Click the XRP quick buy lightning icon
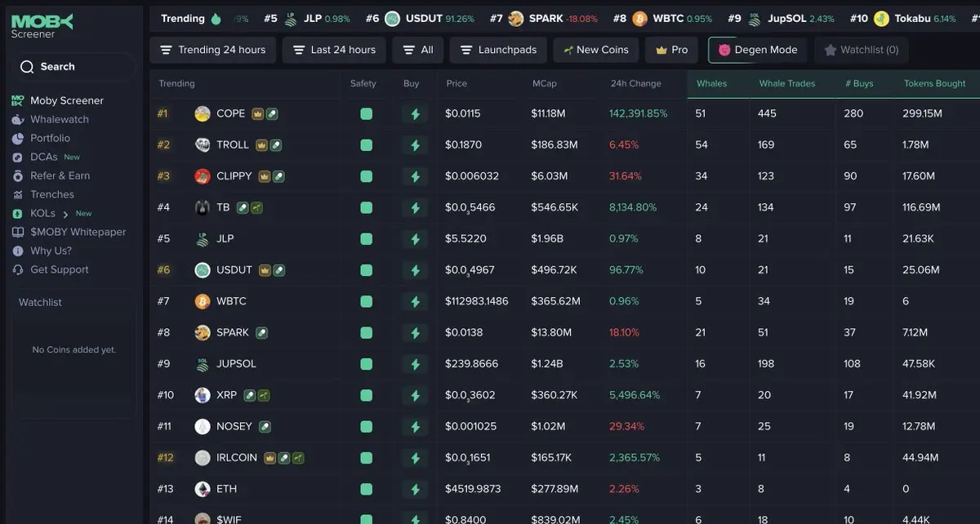980x524 pixels. pyautogui.click(x=415, y=396)
